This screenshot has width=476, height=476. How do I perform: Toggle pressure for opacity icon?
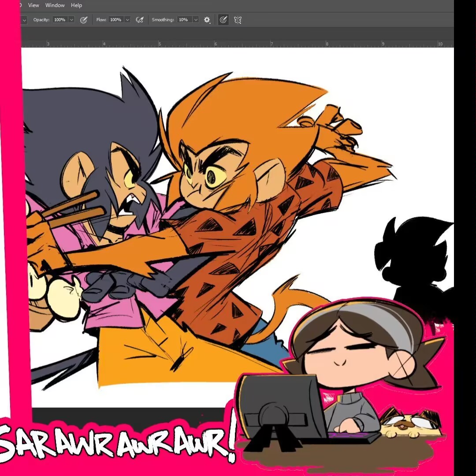pos(83,20)
